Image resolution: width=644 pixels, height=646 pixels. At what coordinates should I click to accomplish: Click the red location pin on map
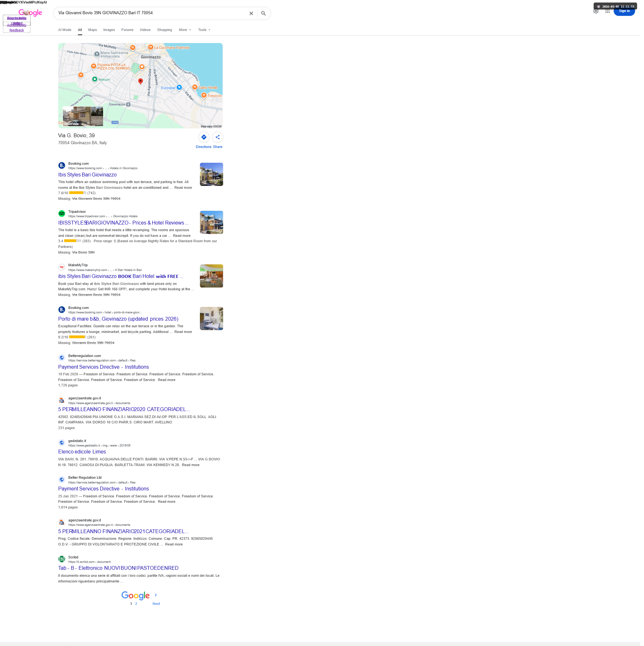point(141,82)
